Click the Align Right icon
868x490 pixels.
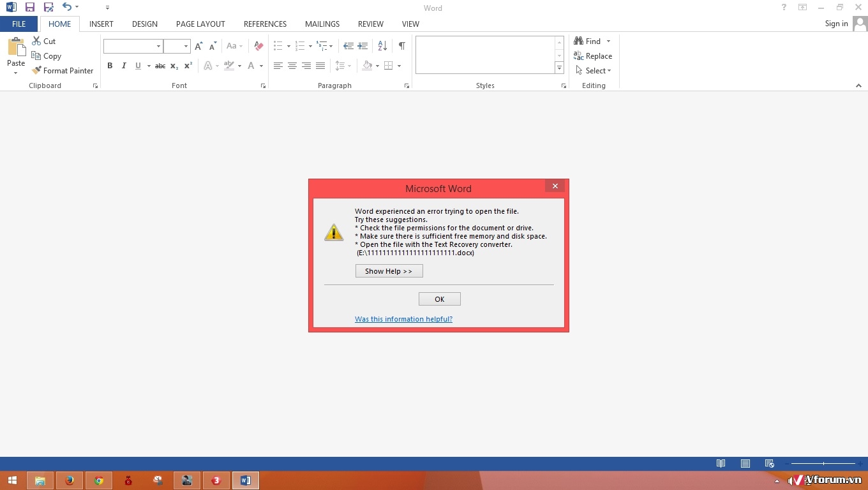coord(306,66)
